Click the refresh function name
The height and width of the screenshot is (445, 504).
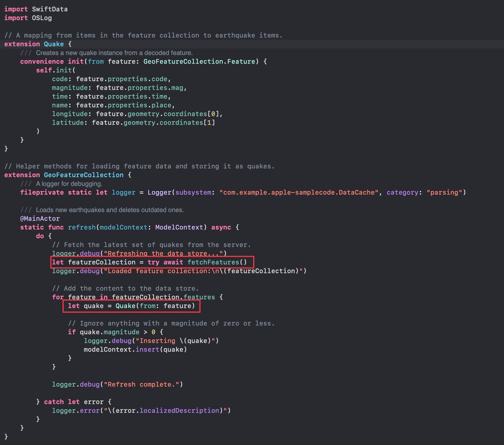pos(82,227)
